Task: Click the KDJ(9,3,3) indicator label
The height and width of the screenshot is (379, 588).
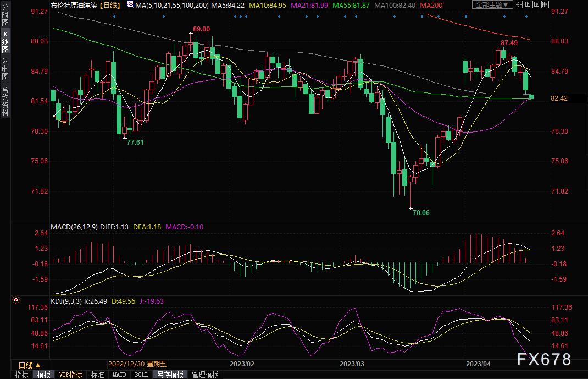Action: [66, 301]
